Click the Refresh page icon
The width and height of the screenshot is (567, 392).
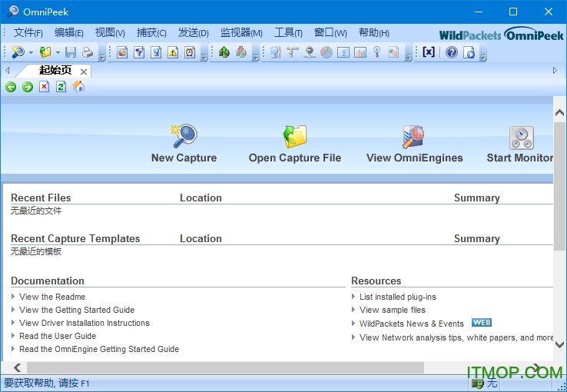[61, 87]
